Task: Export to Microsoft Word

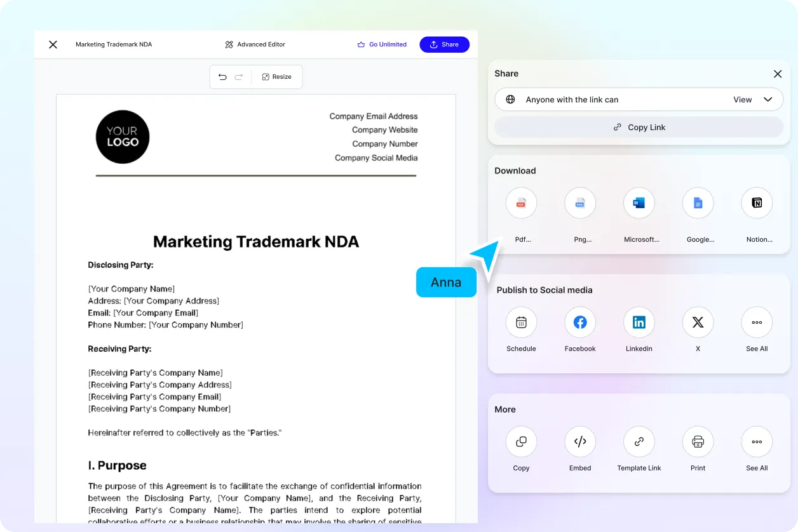Action: click(639, 203)
